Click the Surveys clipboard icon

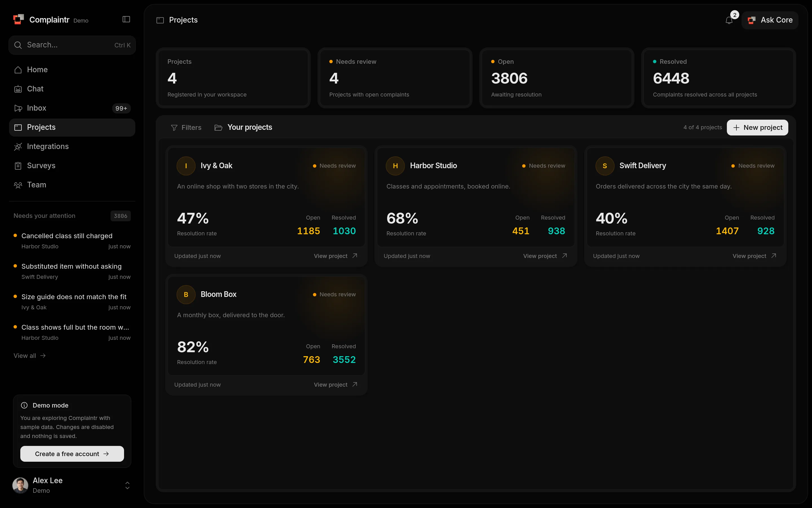[18, 166]
